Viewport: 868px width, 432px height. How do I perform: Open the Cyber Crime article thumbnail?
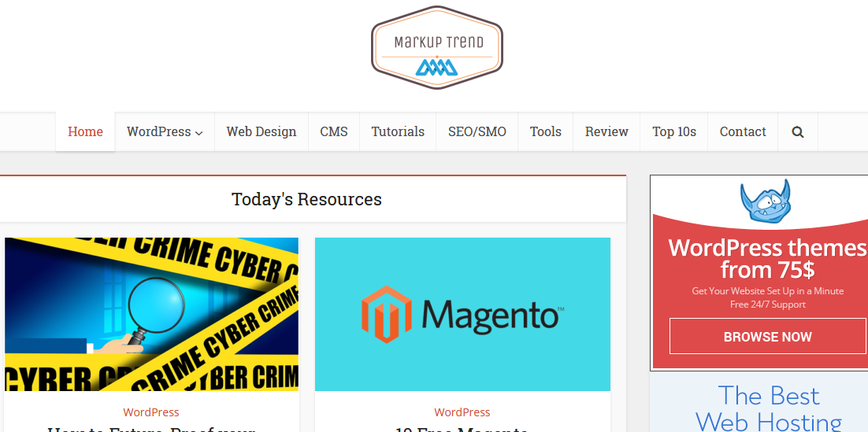(x=152, y=314)
